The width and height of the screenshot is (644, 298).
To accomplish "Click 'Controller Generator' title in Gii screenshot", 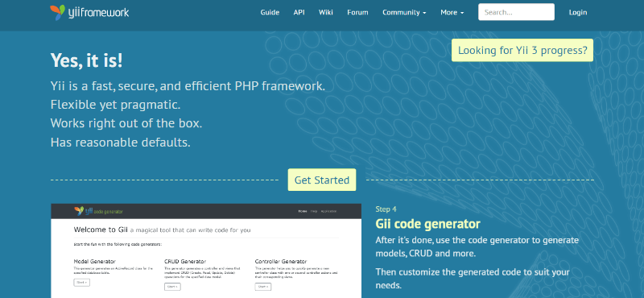I will 281,262.
